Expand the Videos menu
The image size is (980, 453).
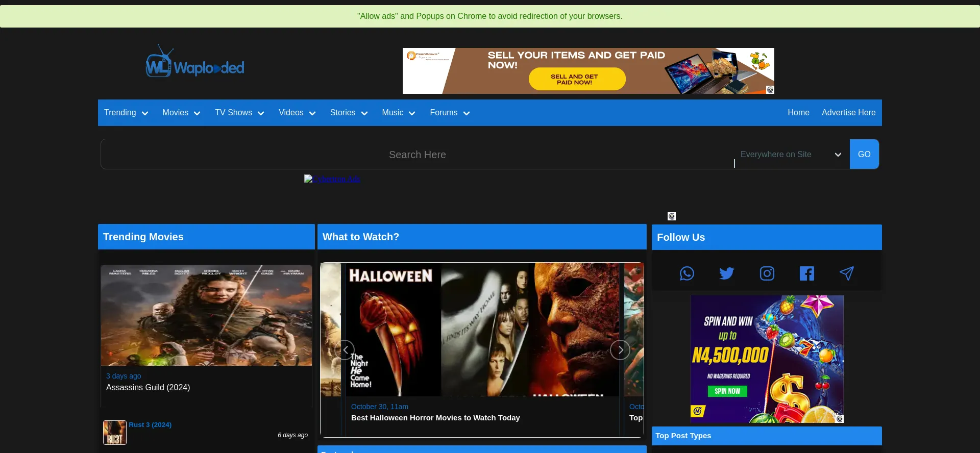[x=297, y=113]
